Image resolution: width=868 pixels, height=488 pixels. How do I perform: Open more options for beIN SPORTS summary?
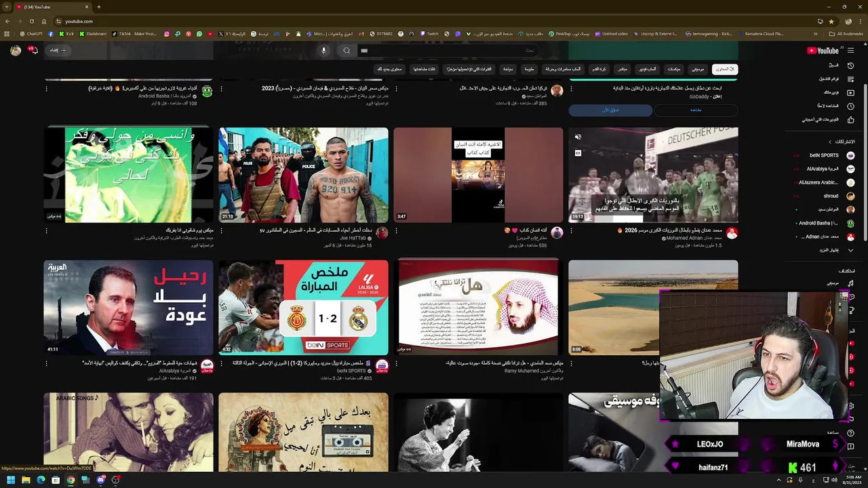(x=221, y=363)
